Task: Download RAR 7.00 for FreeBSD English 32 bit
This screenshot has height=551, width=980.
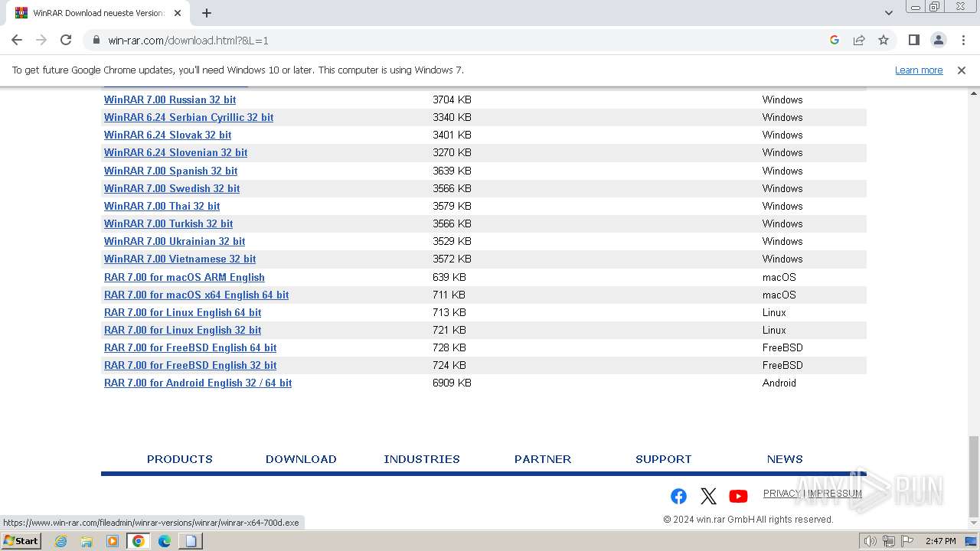Action: [x=190, y=365]
